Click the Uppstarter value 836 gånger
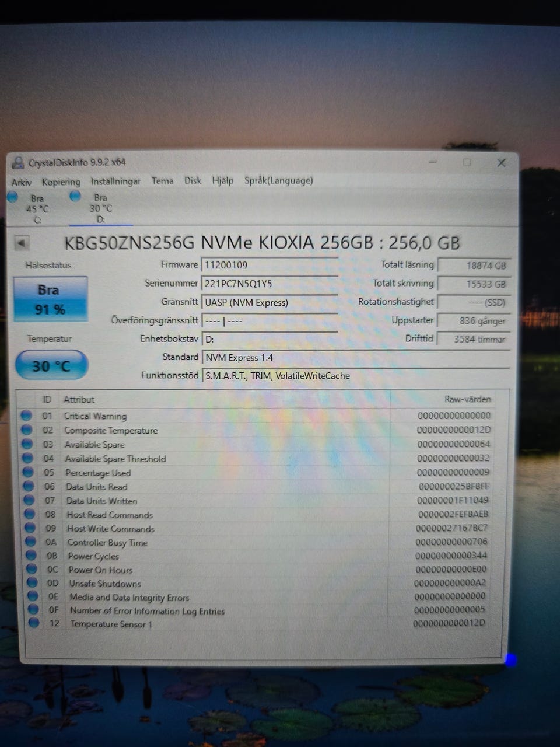Image resolution: width=560 pixels, height=747 pixels. pyautogui.click(x=474, y=320)
